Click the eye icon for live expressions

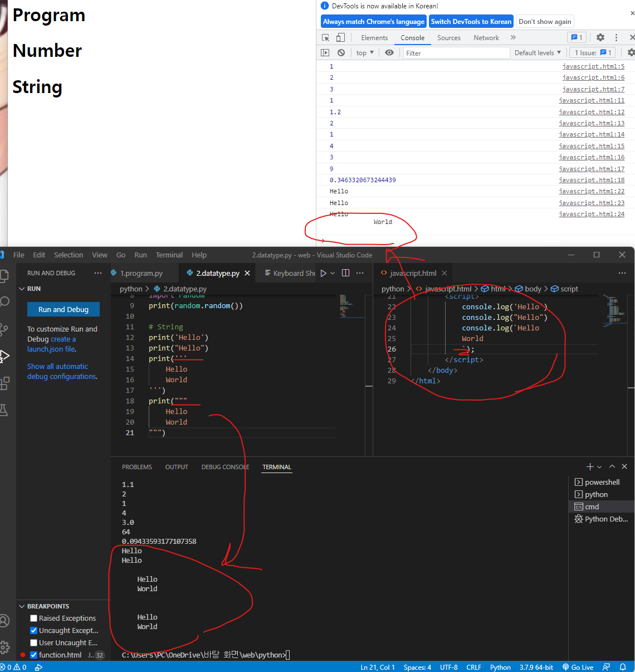click(389, 52)
